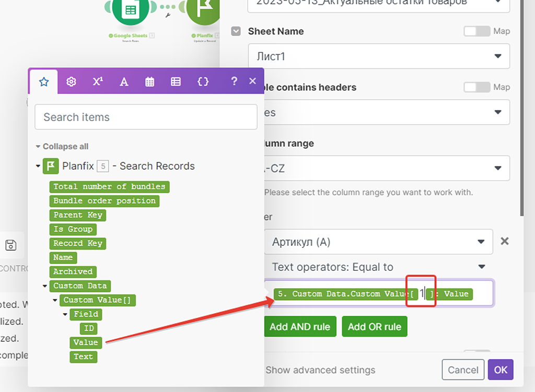Insert Bundle order position variable
The image size is (535, 392).
(x=104, y=201)
